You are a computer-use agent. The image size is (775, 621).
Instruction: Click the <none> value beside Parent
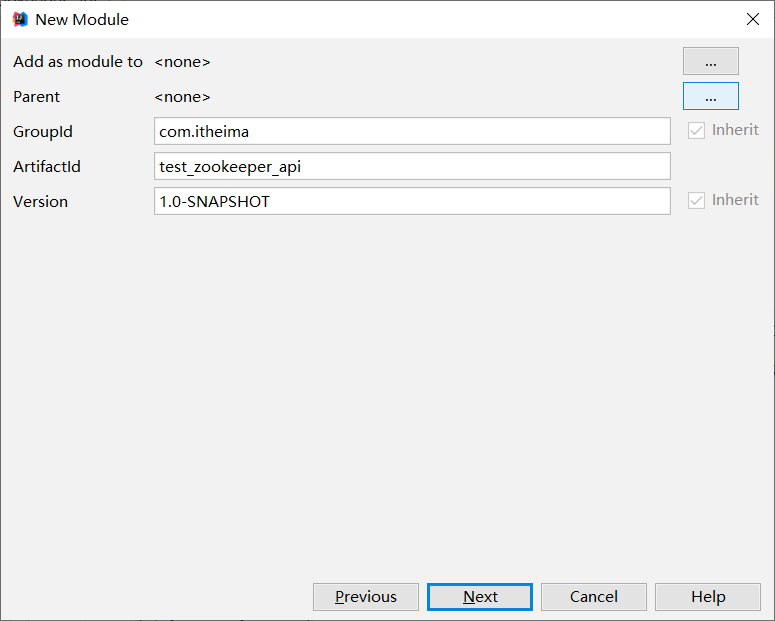point(182,97)
